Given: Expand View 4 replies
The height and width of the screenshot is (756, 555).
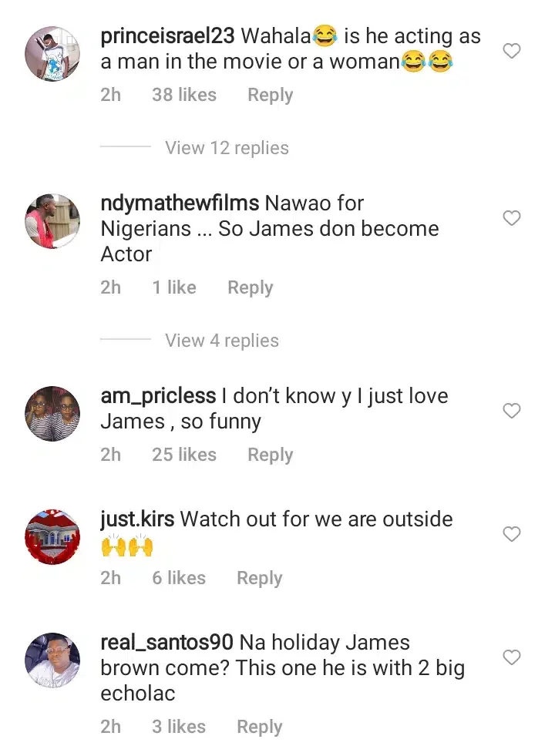Looking at the screenshot, I should tap(222, 341).
